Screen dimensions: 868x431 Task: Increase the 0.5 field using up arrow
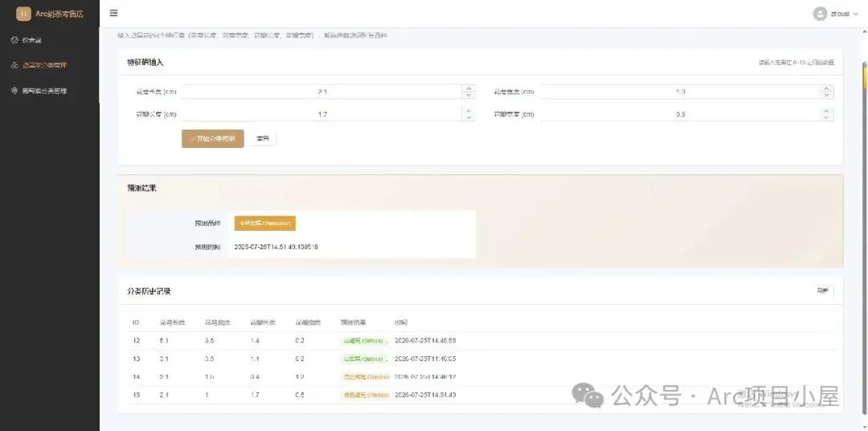(826, 111)
